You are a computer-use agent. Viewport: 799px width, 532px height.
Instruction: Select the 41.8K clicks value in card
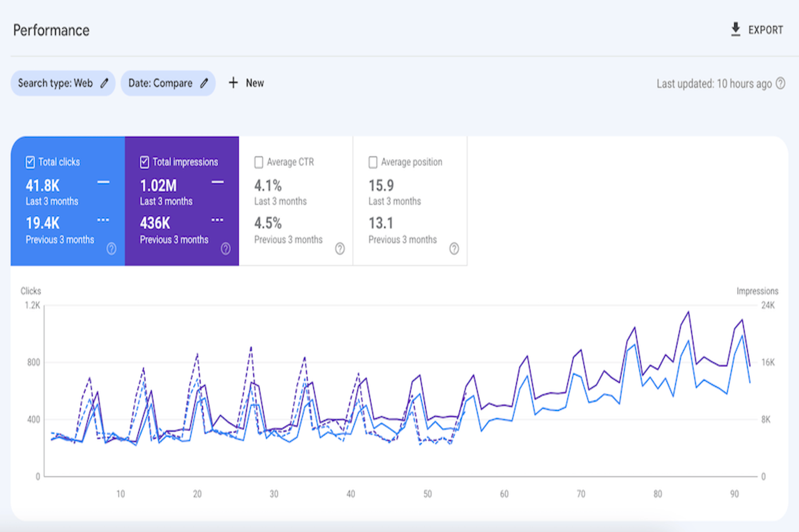pos(42,185)
